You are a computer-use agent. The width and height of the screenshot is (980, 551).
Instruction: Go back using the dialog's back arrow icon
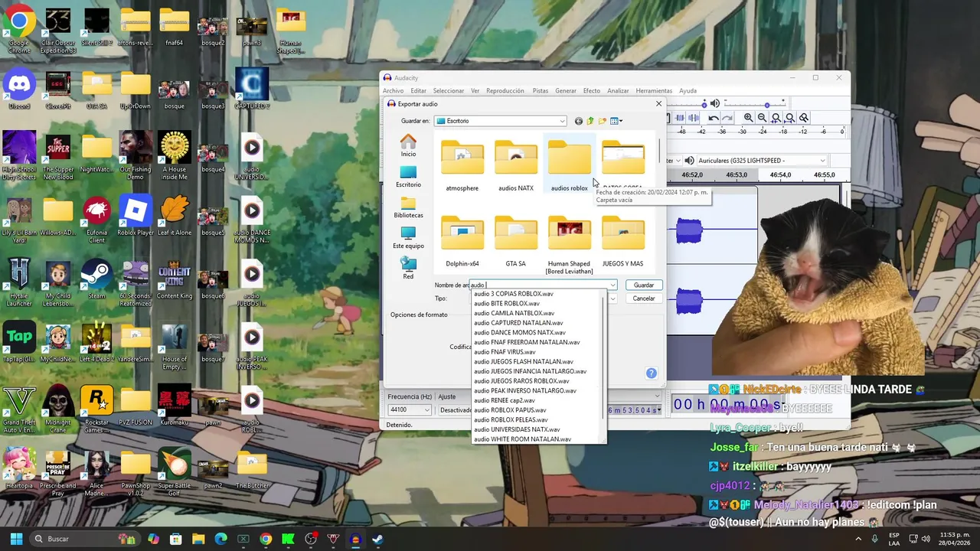[x=579, y=121]
